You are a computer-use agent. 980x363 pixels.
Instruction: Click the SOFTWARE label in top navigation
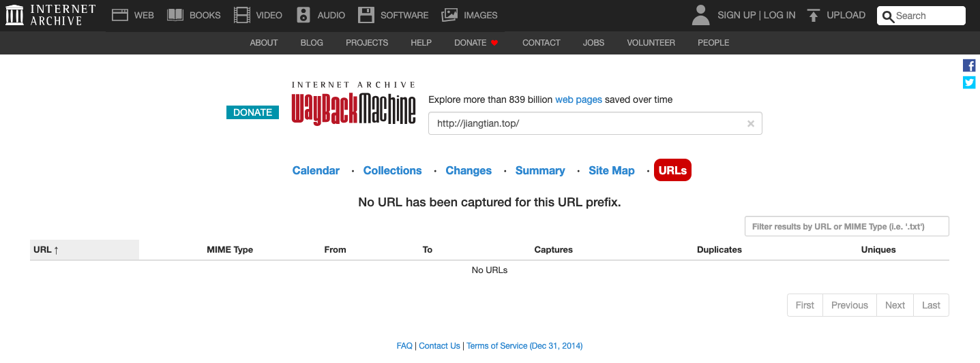(404, 15)
